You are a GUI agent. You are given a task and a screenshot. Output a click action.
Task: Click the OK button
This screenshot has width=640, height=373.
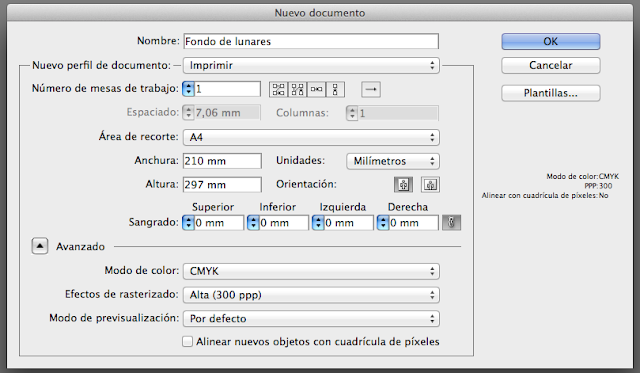click(551, 42)
